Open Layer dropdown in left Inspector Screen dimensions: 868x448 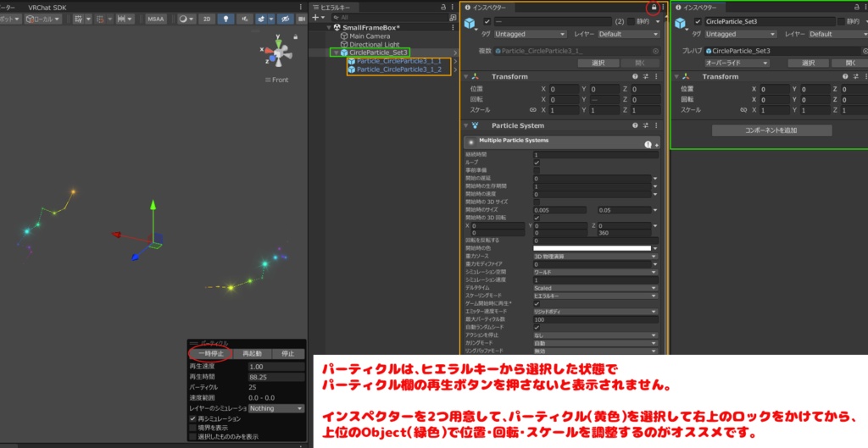628,34
